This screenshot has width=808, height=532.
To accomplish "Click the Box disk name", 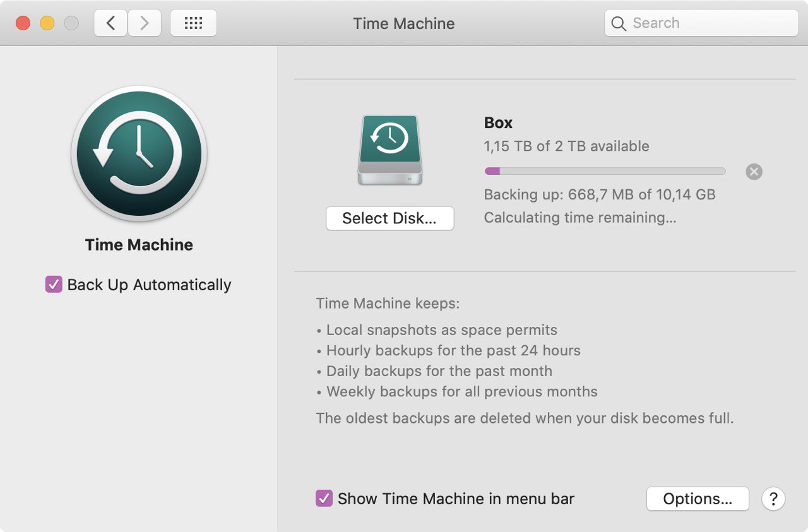I will click(x=498, y=122).
